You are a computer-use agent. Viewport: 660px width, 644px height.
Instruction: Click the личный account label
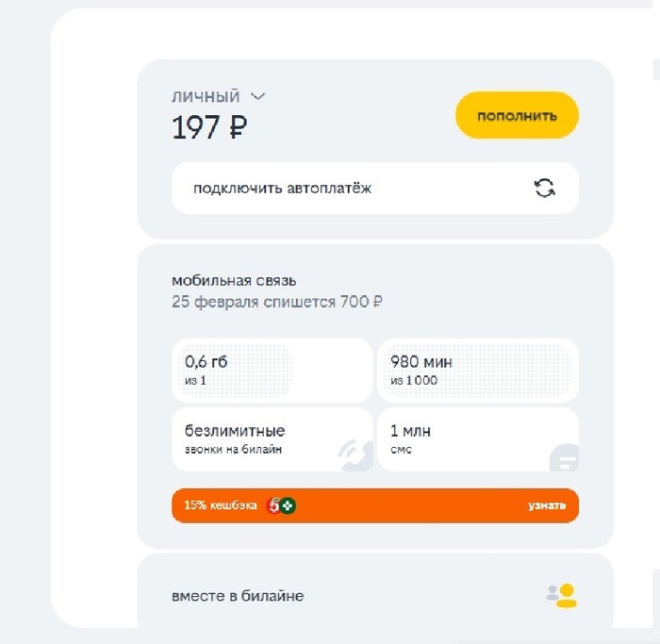(206, 96)
